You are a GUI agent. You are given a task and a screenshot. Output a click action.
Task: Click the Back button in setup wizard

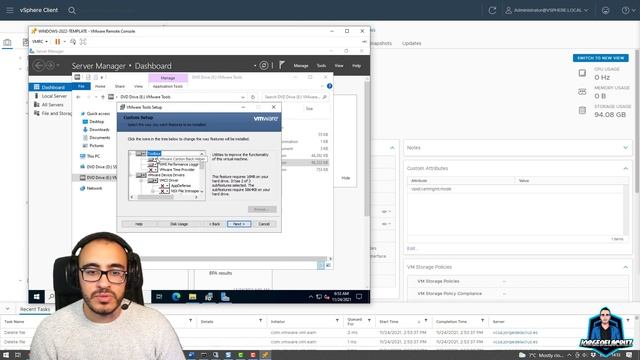214,224
